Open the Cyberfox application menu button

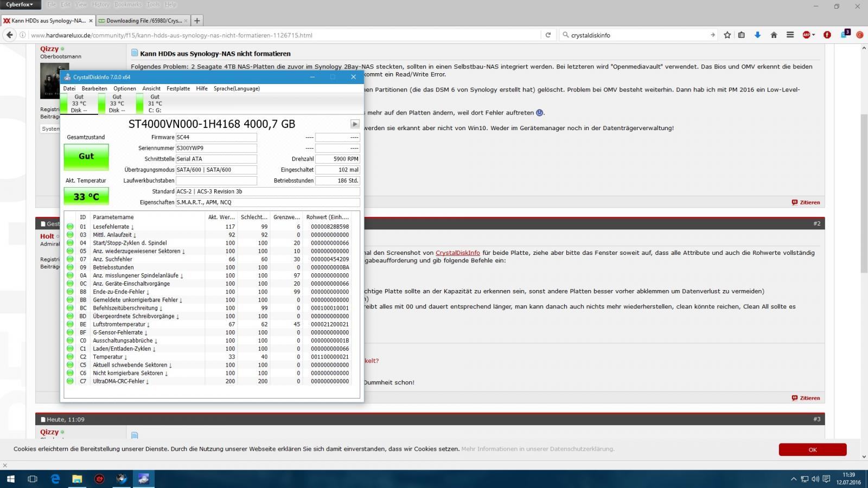(20, 4)
